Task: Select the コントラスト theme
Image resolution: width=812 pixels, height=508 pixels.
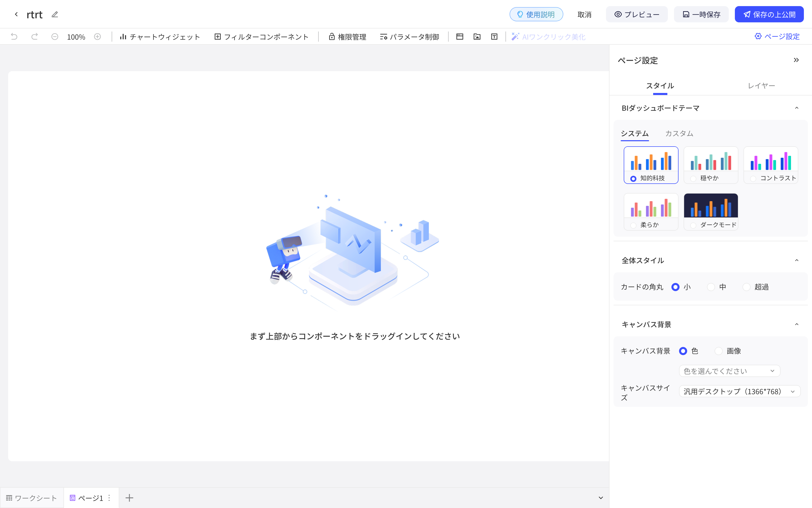Action: pos(771,165)
